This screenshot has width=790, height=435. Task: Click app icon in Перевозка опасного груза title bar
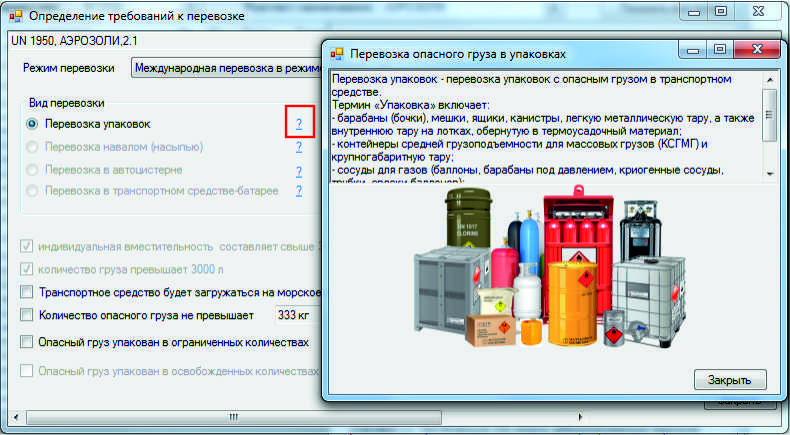[337, 54]
